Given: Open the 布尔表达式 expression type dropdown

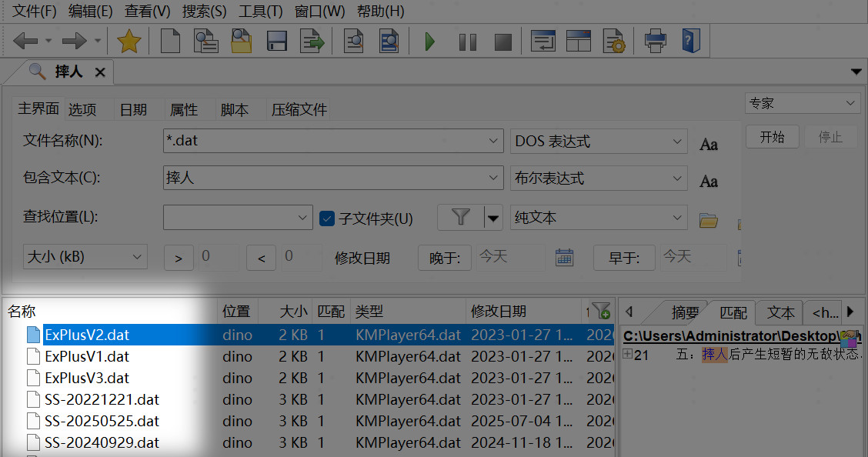Looking at the screenshot, I should point(676,178).
